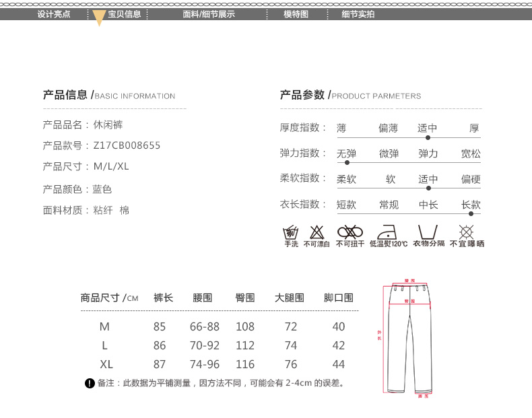Go to the 模特图 tab
This screenshot has height=418, width=532.
click(x=296, y=14)
